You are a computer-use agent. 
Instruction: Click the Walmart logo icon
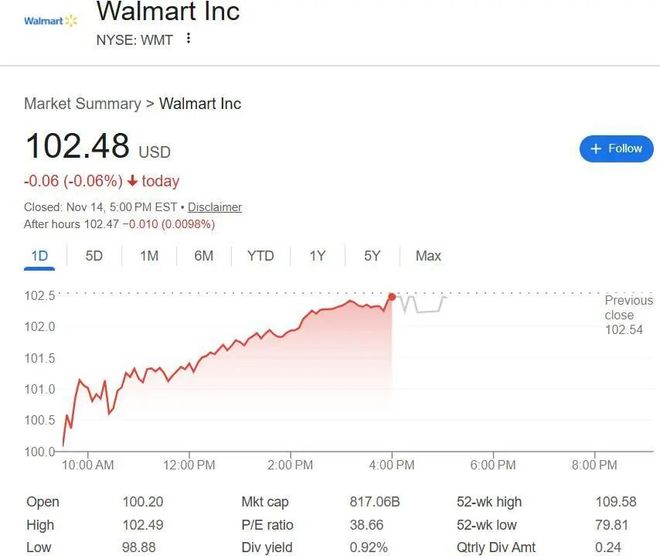(50, 21)
